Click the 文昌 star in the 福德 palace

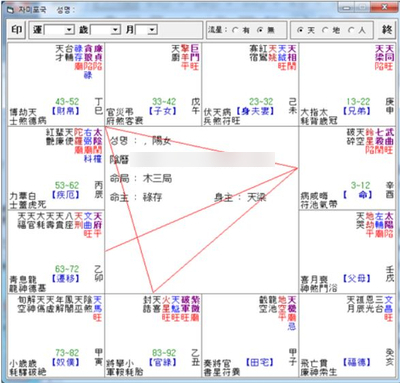pos(389,304)
